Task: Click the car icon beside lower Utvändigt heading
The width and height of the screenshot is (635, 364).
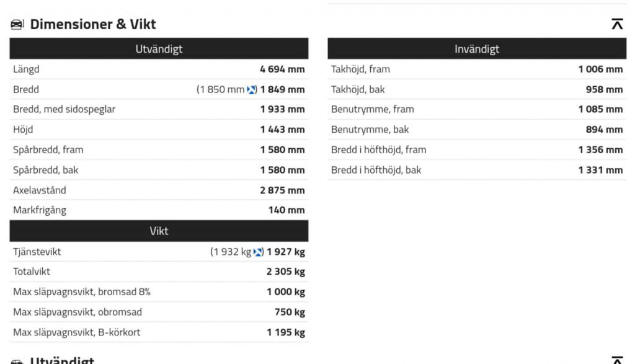Action: [x=17, y=361]
